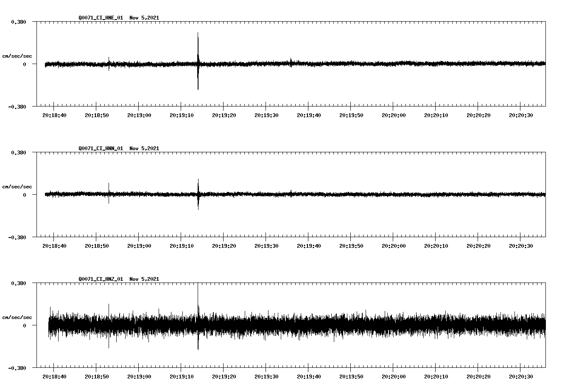Click 20:18:40 tick label under HNN plot

pyautogui.click(x=54, y=246)
